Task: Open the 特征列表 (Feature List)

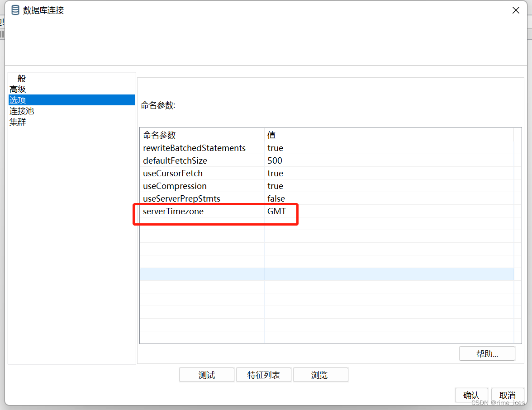Action: 264,375
